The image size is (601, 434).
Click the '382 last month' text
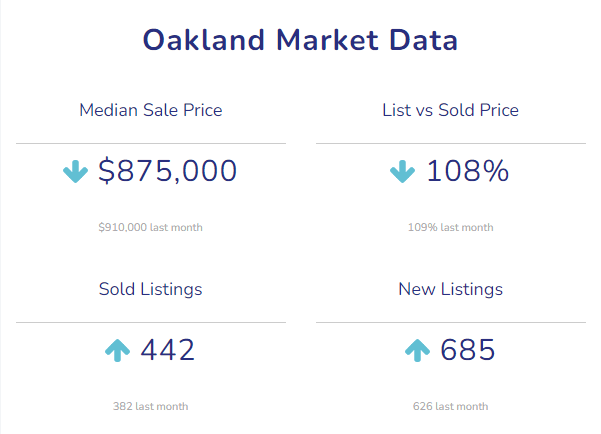point(150,406)
